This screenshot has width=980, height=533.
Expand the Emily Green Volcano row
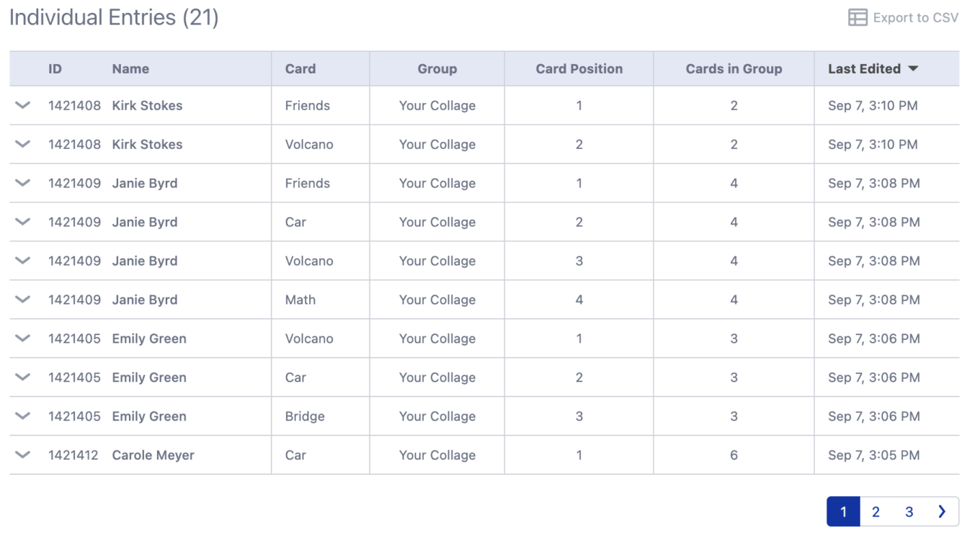click(23, 339)
